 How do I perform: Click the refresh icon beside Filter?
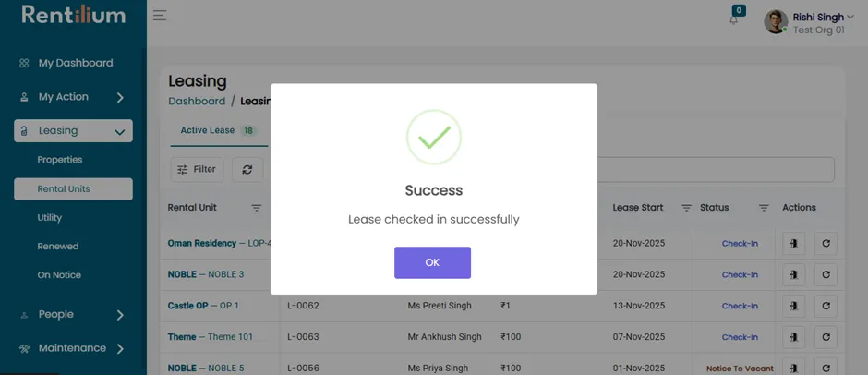(247, 170)
